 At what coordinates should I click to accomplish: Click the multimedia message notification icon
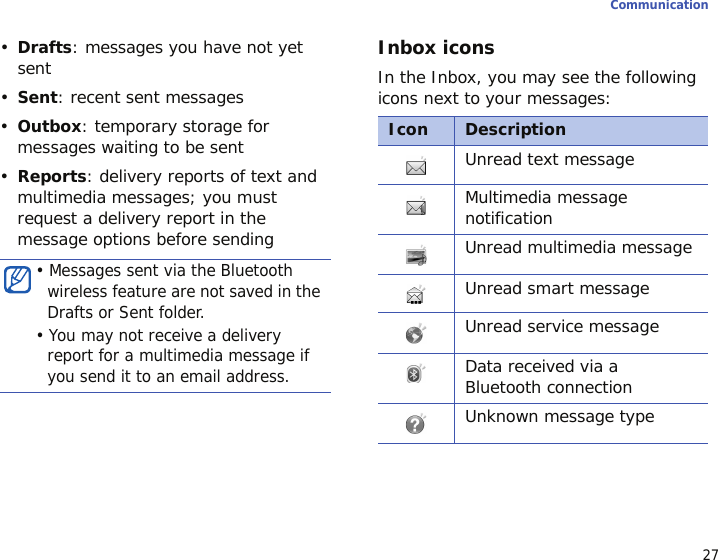click(x=416, y=207)
